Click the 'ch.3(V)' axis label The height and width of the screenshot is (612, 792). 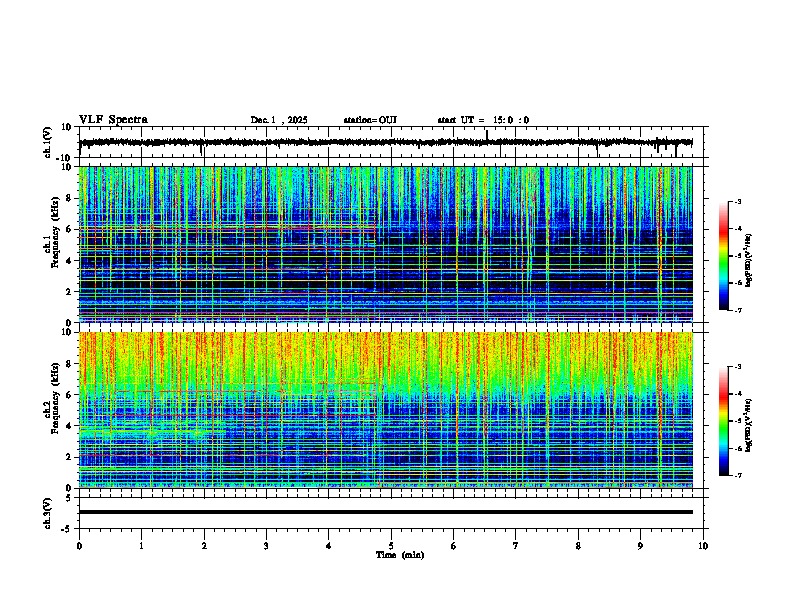pos(47,513)
